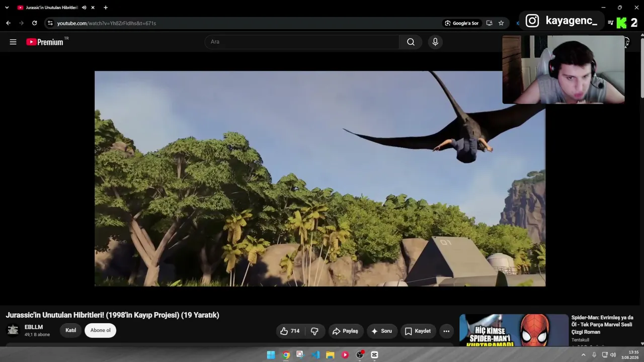
Task: Click the Soru ask button
Action: pos(381,331)
